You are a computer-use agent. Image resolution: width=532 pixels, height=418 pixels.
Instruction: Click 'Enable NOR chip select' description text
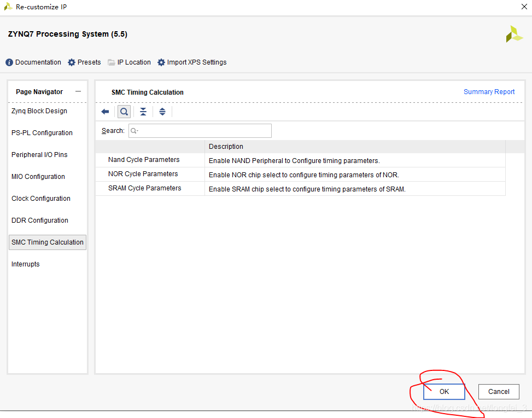pyautogui.click(x=303, y=175)
